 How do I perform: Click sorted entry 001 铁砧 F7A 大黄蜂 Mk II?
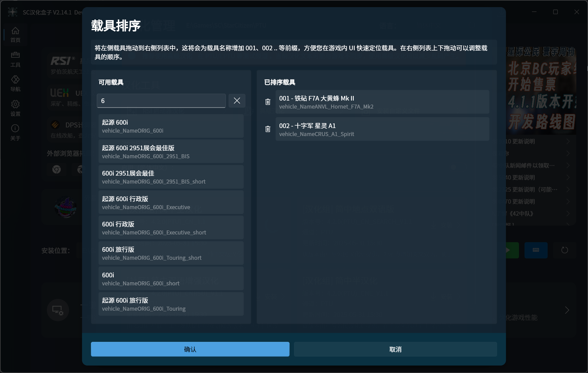[382, 102]
